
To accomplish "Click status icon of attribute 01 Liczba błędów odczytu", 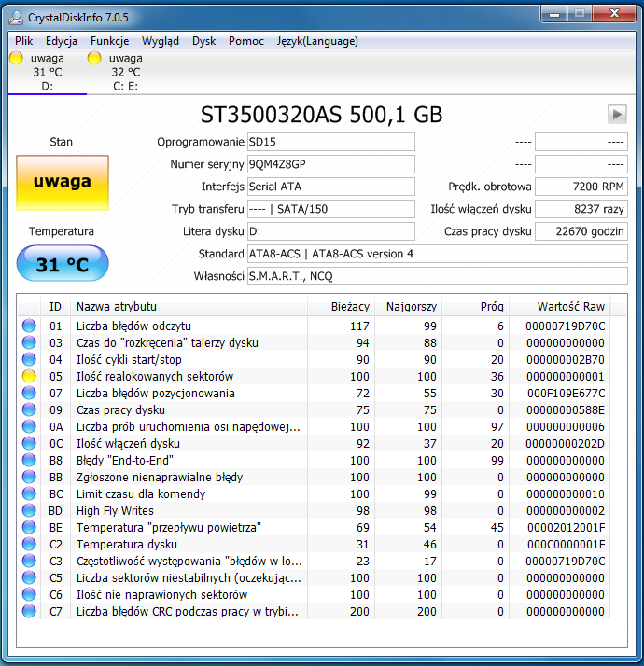I will pos(29,326).
